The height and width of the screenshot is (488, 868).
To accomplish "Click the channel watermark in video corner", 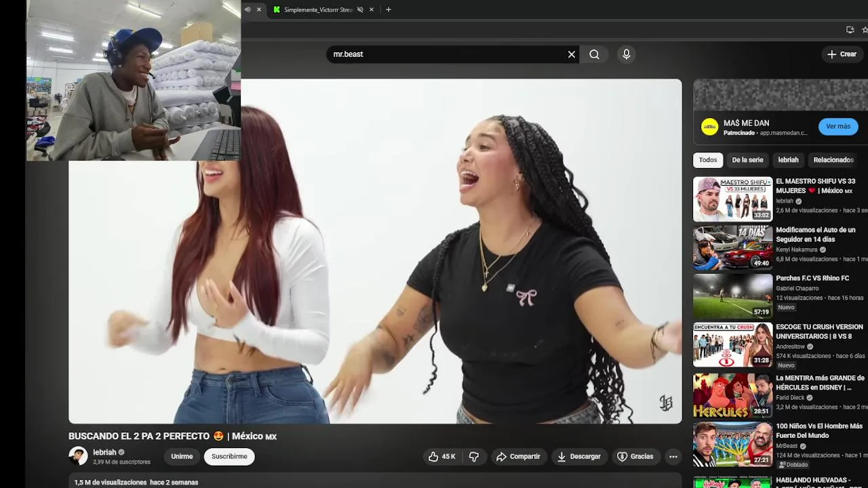I will tap(666, 403).
